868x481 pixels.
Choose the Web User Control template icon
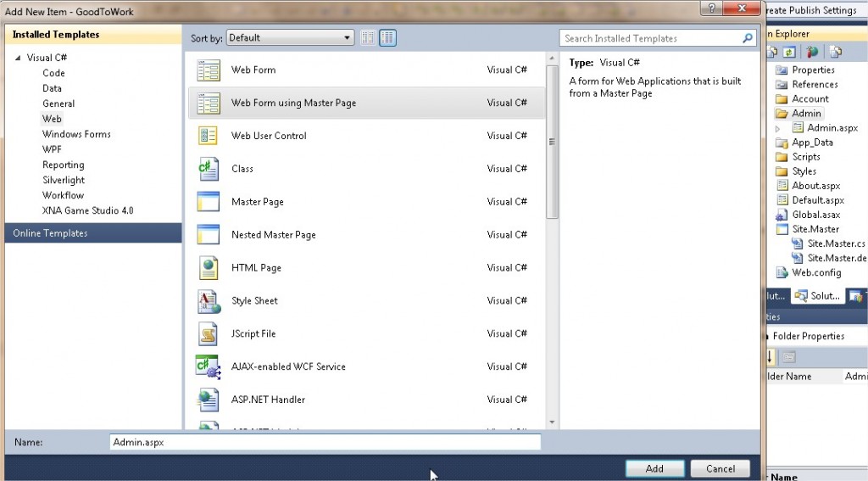(x=209, y=136)
